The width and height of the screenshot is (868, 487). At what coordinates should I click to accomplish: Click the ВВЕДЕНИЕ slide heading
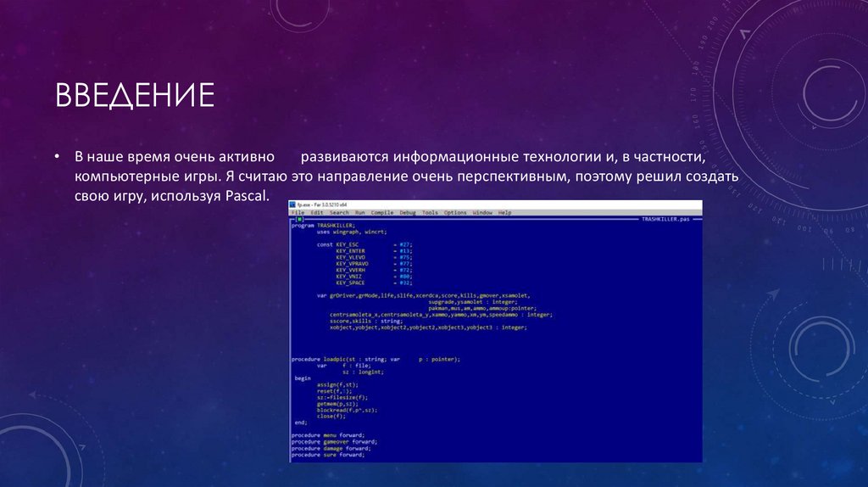134,95
